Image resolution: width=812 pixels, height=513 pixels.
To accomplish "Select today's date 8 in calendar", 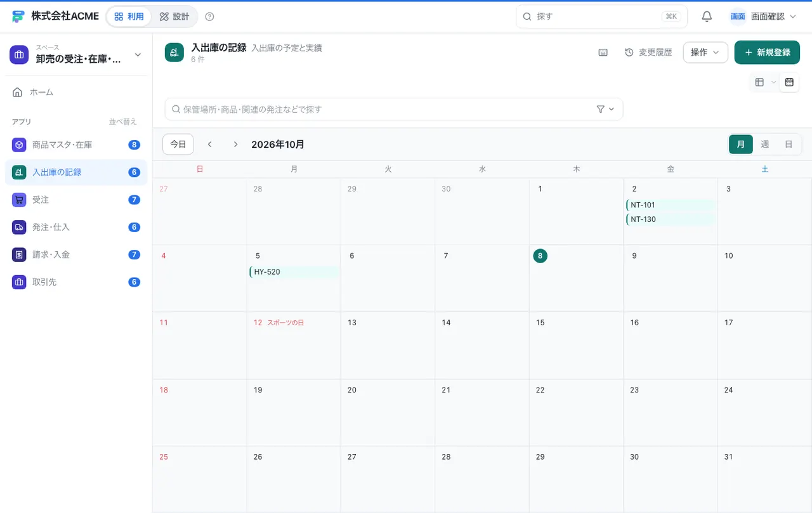I will click(540, 256).
